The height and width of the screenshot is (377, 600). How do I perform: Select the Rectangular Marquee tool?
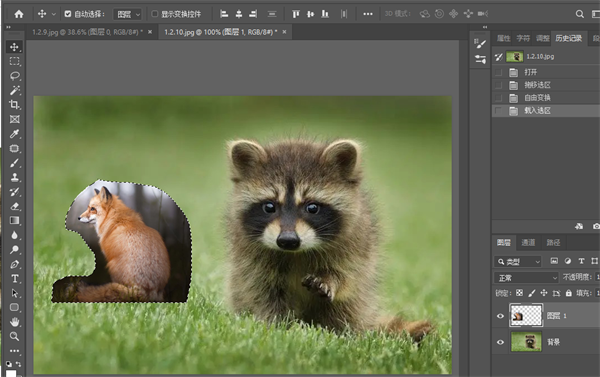click(x=15, y=61)
